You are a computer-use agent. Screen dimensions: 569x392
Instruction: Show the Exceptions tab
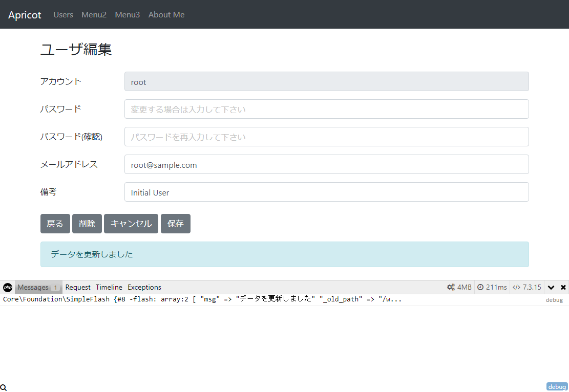tap(144, 287)
